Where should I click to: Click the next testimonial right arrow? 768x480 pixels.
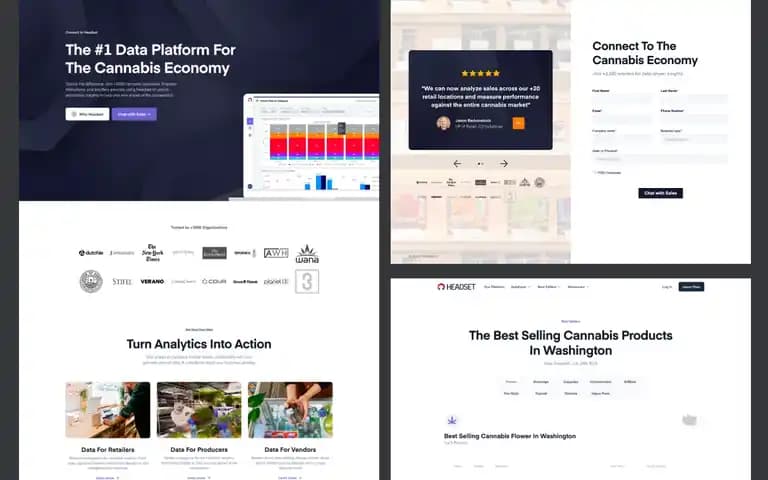tap(504, 164)
